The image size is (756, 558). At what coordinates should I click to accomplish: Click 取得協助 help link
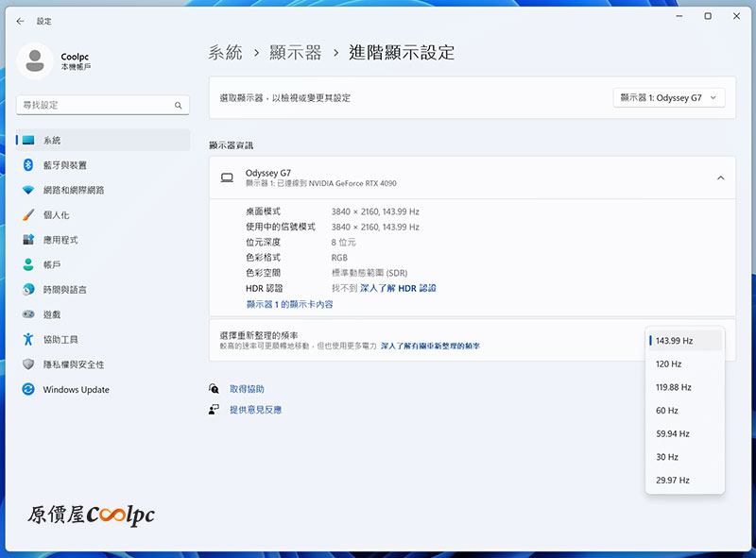(x=247, y=389)
